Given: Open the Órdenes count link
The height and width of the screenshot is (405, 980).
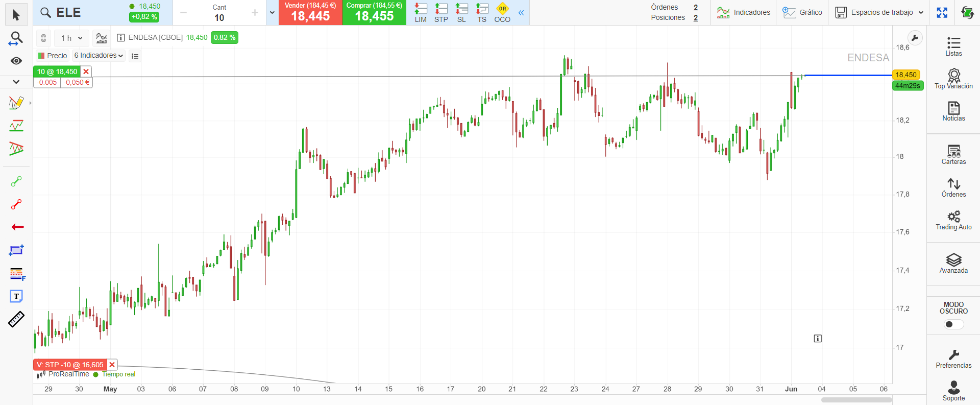Looking at the screenshot, I should click(696, 8).
